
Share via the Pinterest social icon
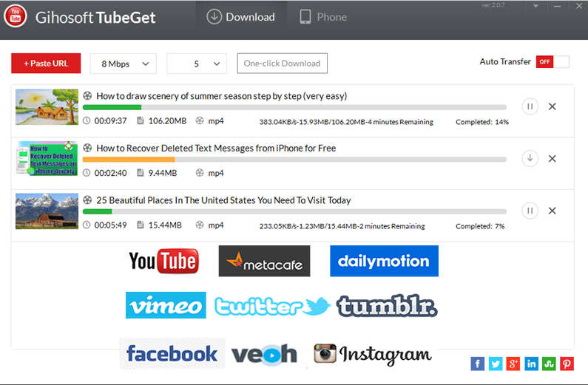567,364
